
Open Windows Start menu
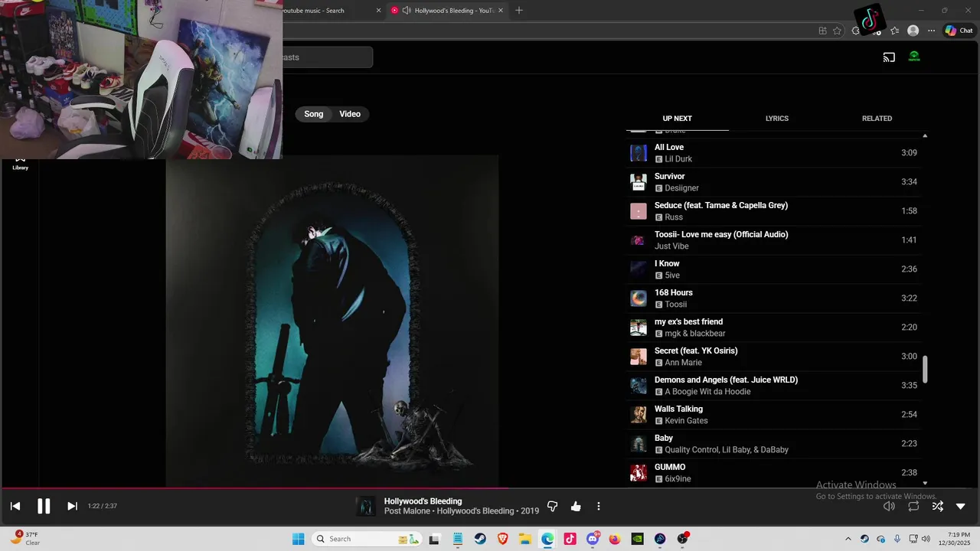[298, 539]
